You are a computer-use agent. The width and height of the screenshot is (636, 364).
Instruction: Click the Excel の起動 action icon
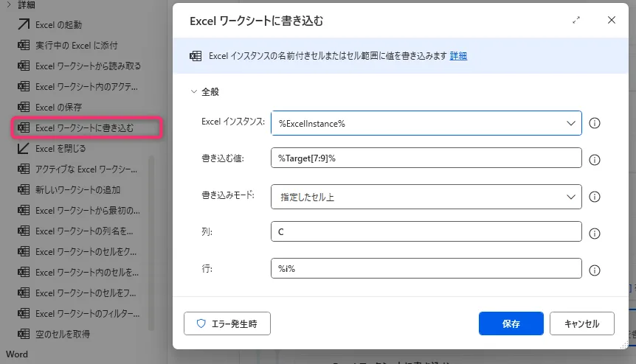23,25
